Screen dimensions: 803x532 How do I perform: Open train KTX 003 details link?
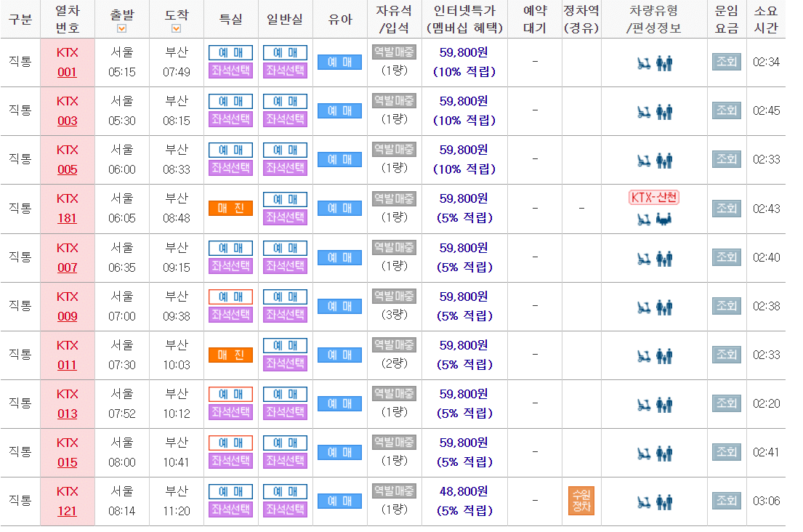(67, 121)
